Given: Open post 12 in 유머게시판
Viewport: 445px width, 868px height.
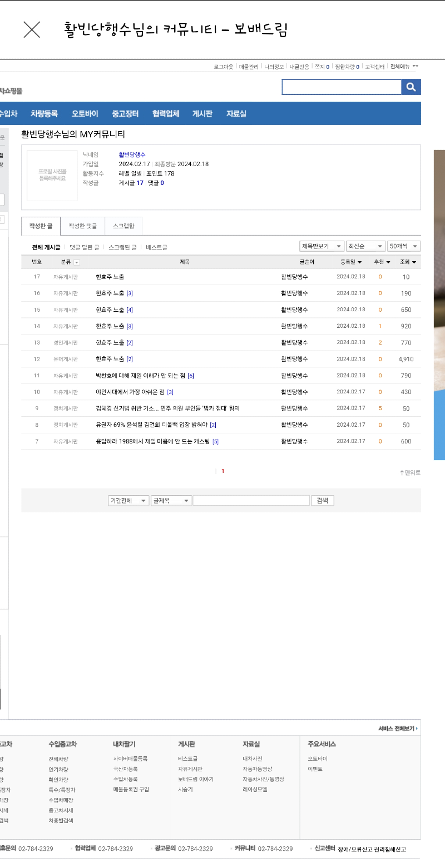Looking at the screenshot, I should click(110, 359).
